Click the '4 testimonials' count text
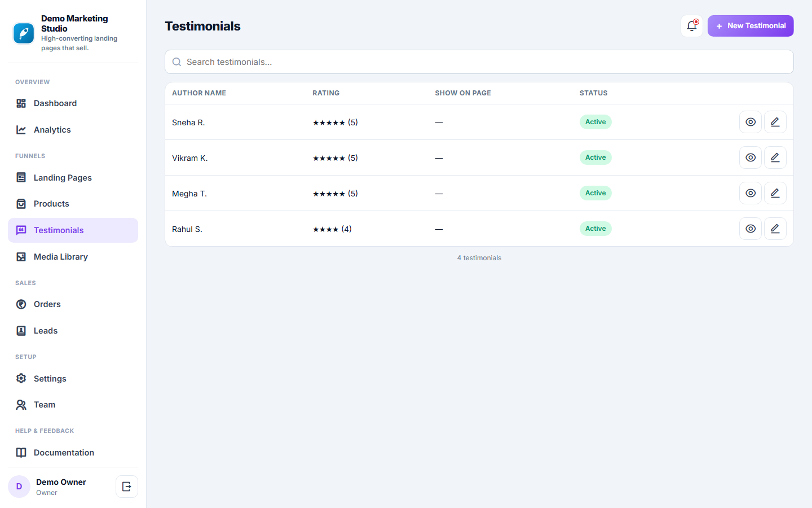Screen dimensions: 812x508 (x=479, y=258)
